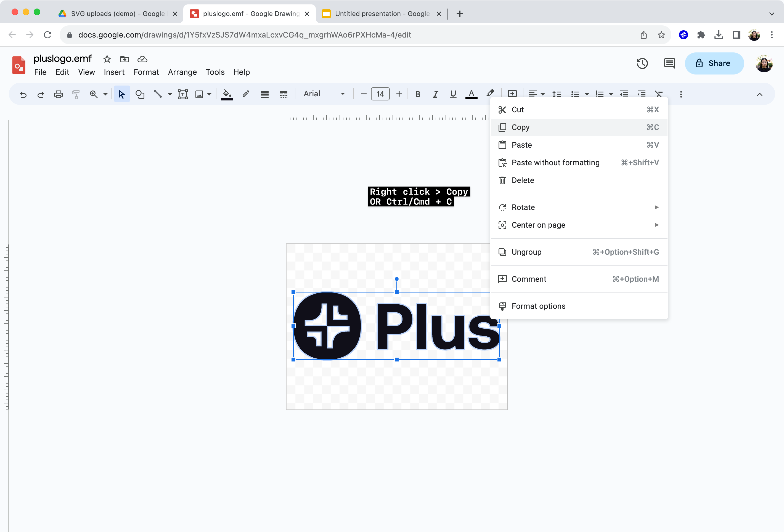Open the toolbar More options dots
This screenshot has width=784, height=532.
(681, 94)
